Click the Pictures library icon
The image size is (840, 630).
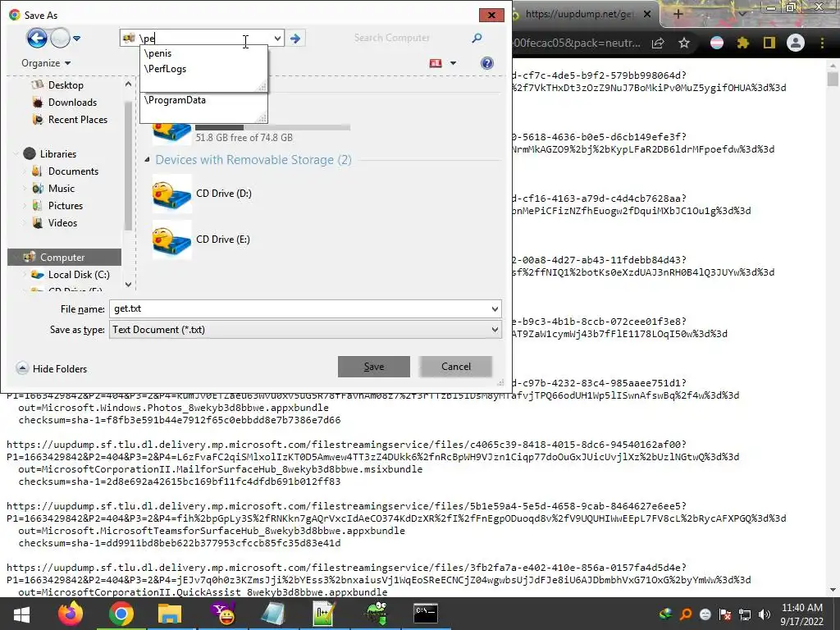tap(37, 206)
